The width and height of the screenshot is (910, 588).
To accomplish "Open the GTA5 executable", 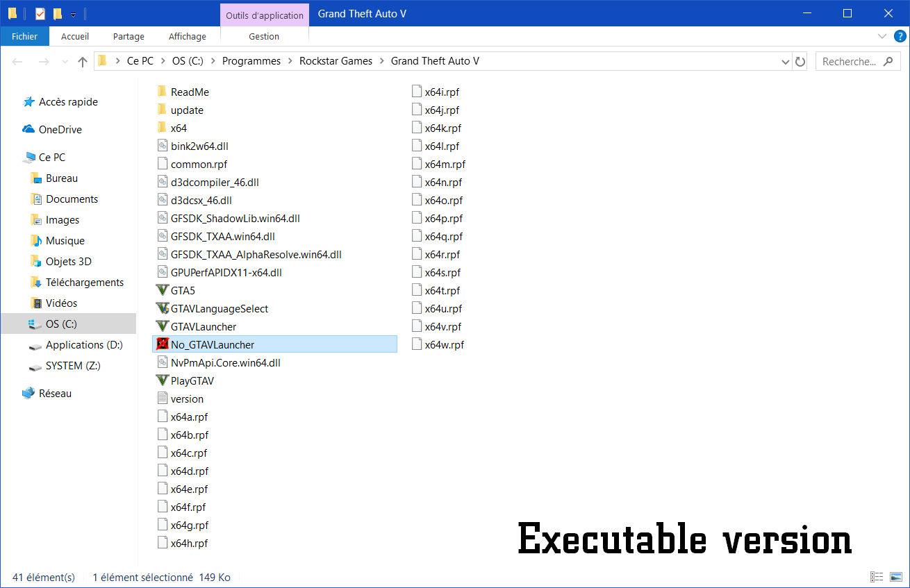I will pos(183,290).
